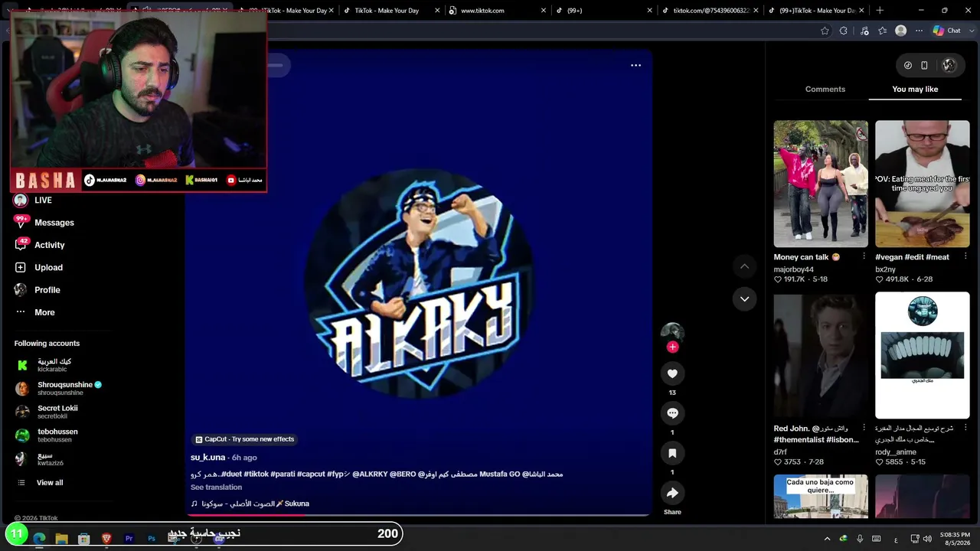
Task: Click the Share arrow icon
Action: coord(672,493)
